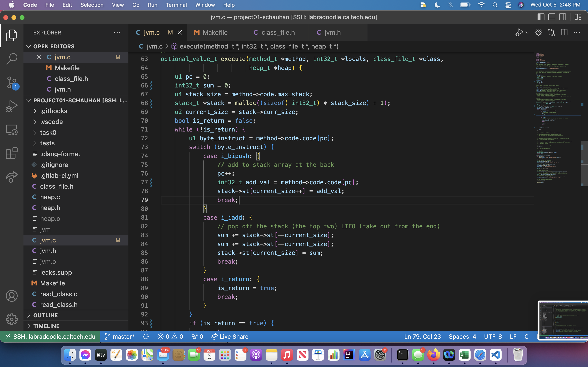Open Run and Debug view
This screenshot has width=588, height=367.
(x=12, y=106)
